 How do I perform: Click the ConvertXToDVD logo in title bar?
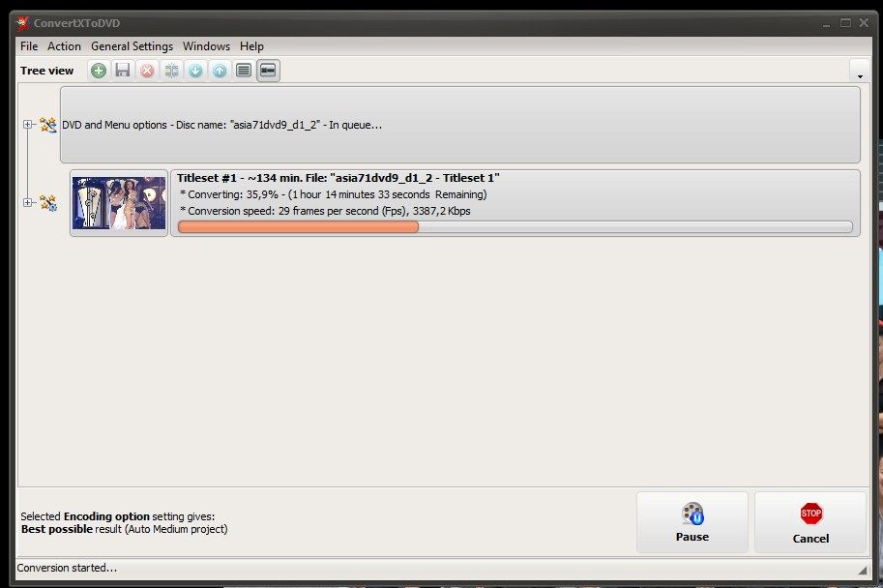(x=23, y=23)
